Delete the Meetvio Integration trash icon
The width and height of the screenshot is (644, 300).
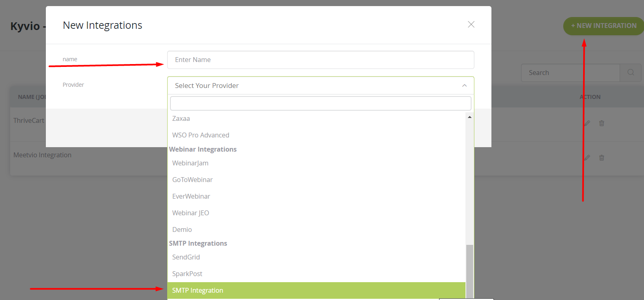click(x=602, y=158)
